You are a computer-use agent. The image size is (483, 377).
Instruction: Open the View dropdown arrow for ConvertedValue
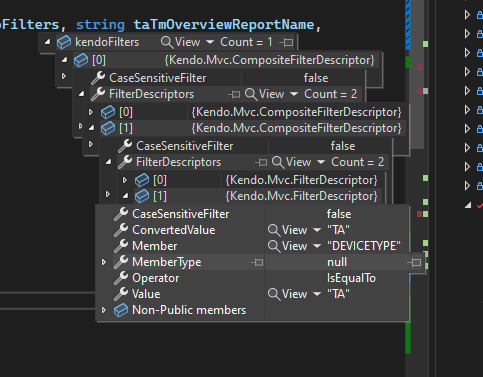317,230
